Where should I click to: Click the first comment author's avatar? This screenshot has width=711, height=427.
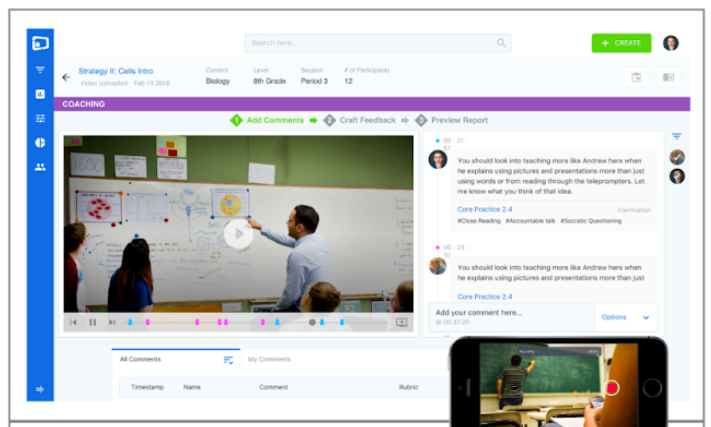coord(438,160)
